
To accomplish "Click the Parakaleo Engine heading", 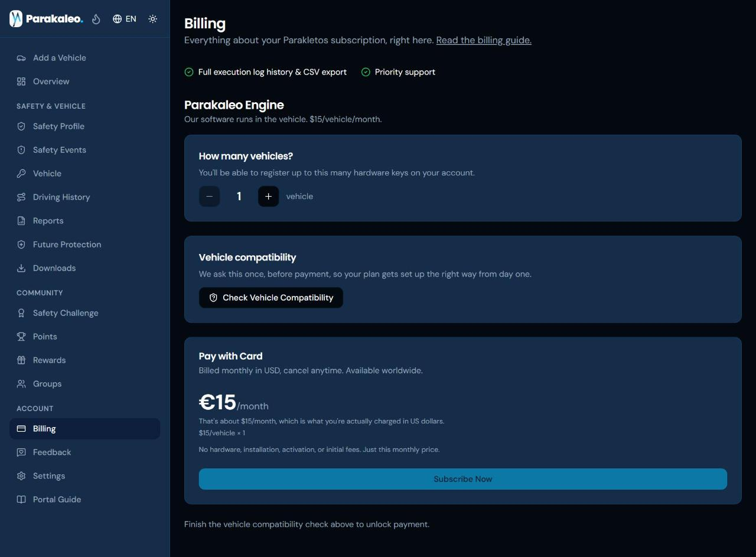I will (x=234, y=105).
